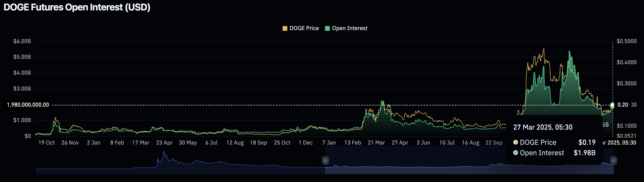Toggle the DOGE Price series label in legend
The height and width of the screenshot is (182, 644).
[x=304, y=28]
